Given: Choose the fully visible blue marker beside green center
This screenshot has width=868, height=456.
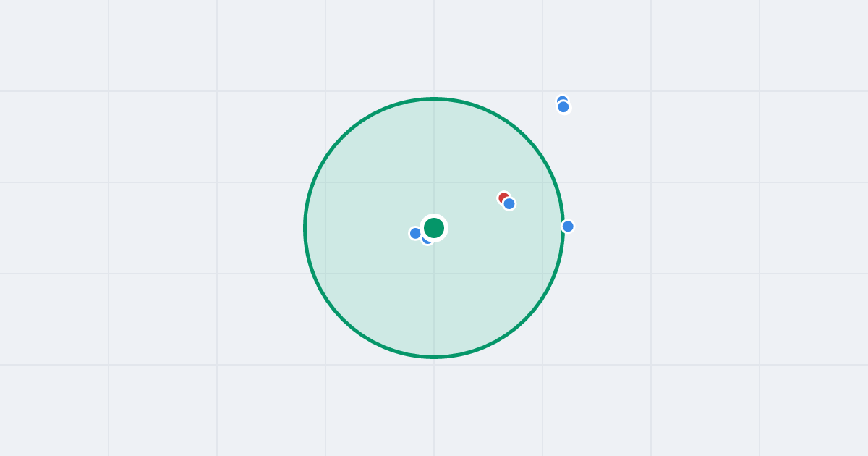Looking at the screenshot, I should coord(415,233).
